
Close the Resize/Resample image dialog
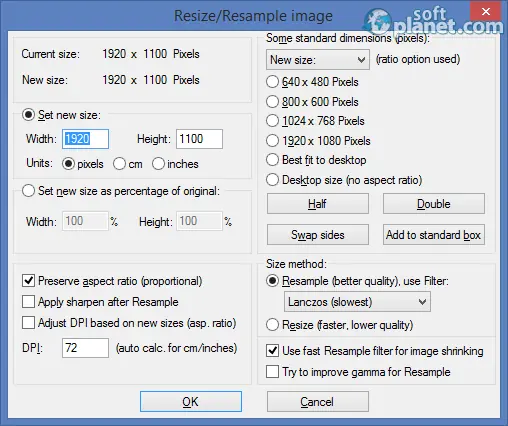pos(486,12)
